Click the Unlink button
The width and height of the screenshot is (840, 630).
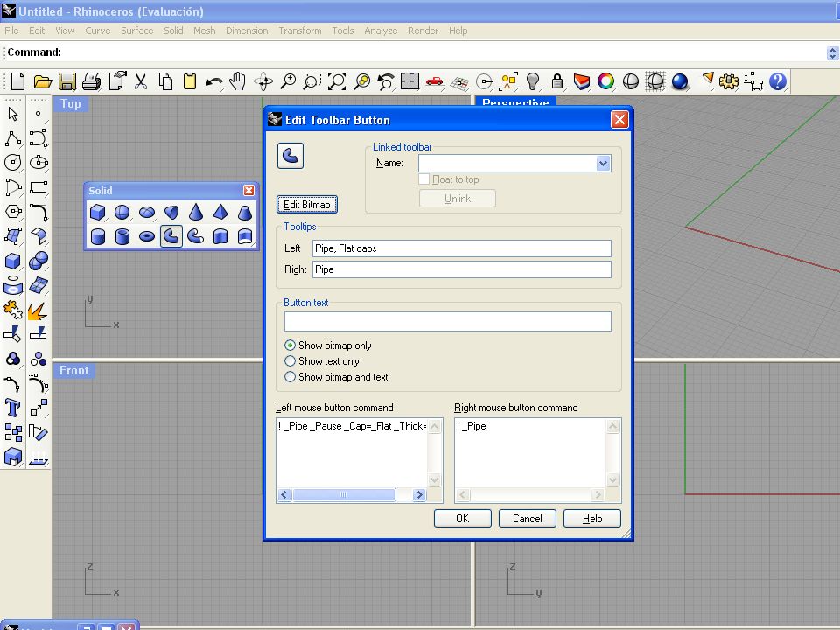pyautogui.click(x=458, y=199)
